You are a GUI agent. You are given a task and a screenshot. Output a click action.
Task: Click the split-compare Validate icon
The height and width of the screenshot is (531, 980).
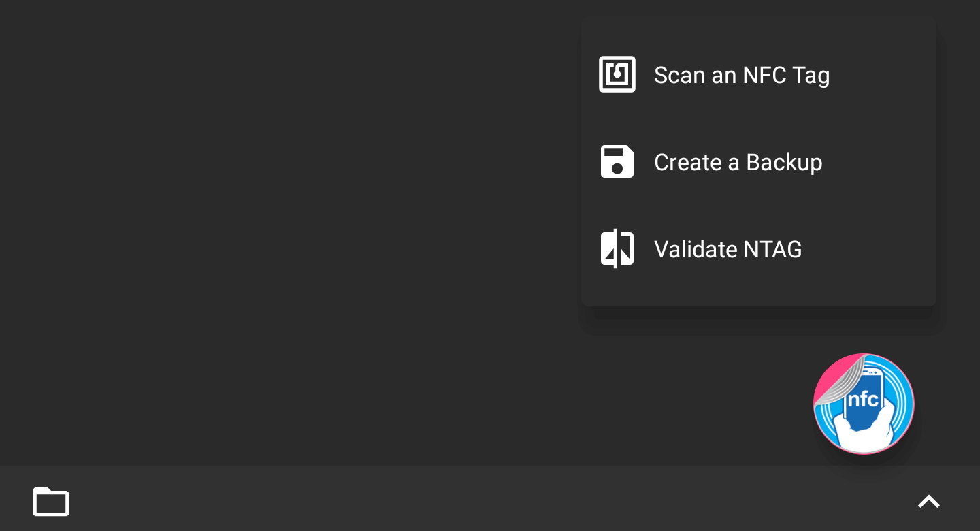pyautogui.click(x=617, y=248)
